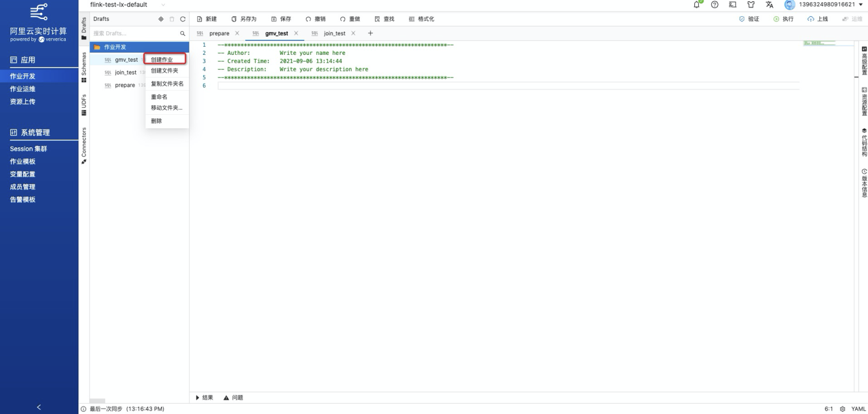The image size is (868, 414).
Task: Click 查找 find in toolbar
Action: [384, 19]
